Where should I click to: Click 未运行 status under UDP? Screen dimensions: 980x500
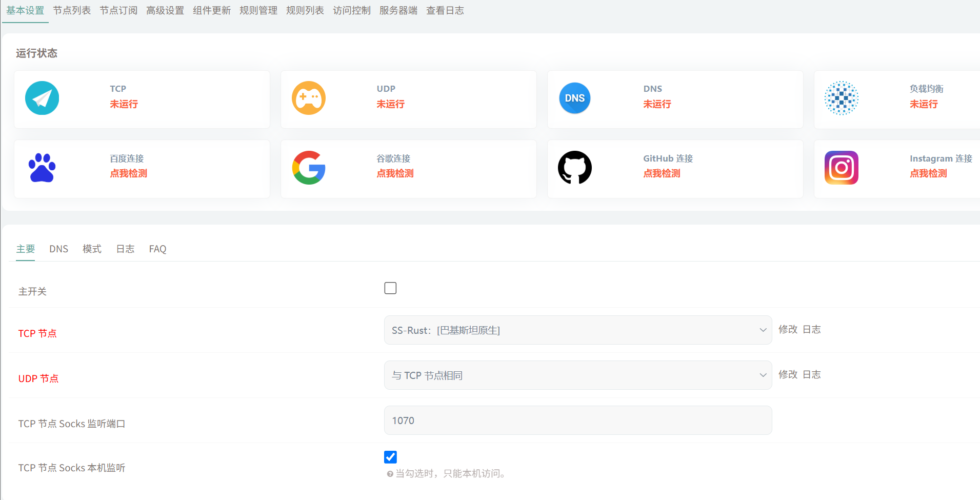pyautogui.click(x=391, y=104)
